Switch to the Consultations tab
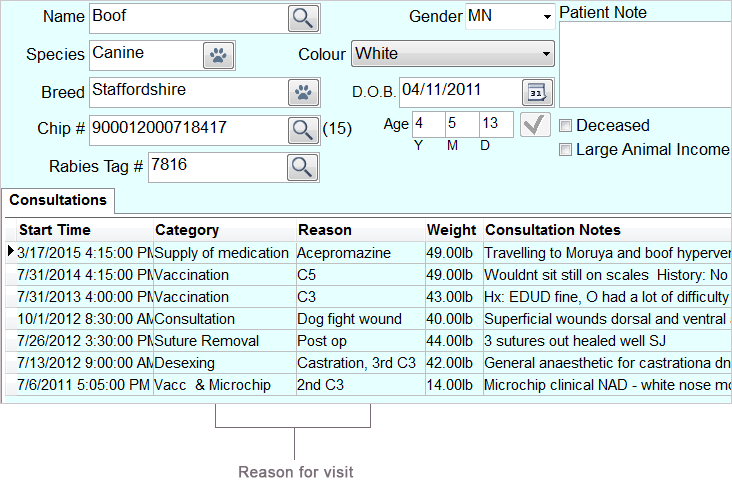This screenshot has width=732, height=487. [x=58, y=200]
